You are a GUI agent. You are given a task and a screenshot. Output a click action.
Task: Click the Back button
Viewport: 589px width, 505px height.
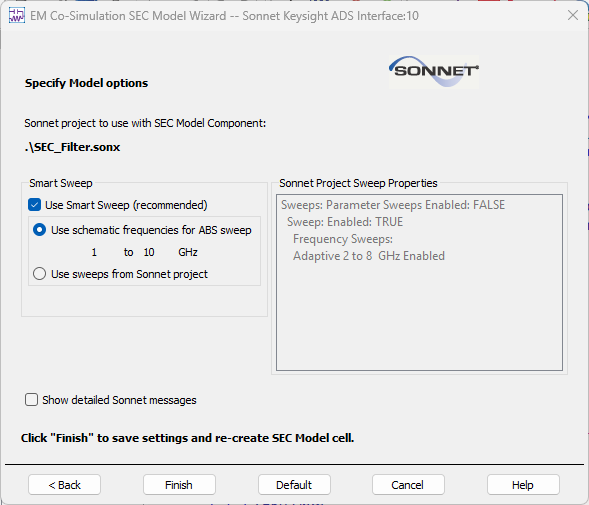pos(65,485)
